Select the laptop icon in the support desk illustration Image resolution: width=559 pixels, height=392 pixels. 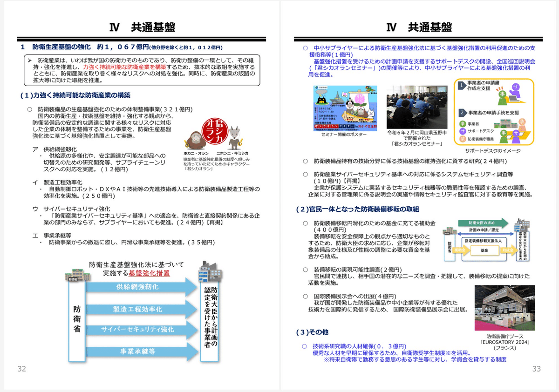[x=513, y=99]
